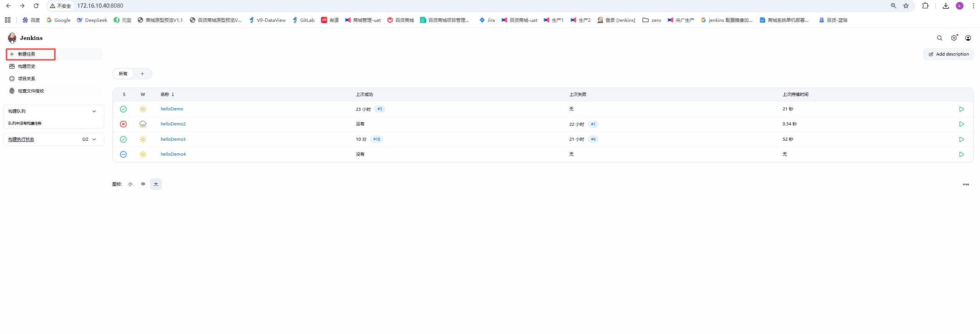Open the helloDemo2 job
The width and height of the screenshot is (980, 334).
173,124
